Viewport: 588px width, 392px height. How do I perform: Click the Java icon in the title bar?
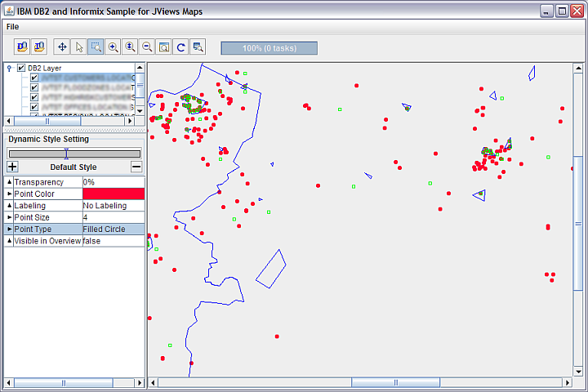pyautogui.click(x=9, y=11)
